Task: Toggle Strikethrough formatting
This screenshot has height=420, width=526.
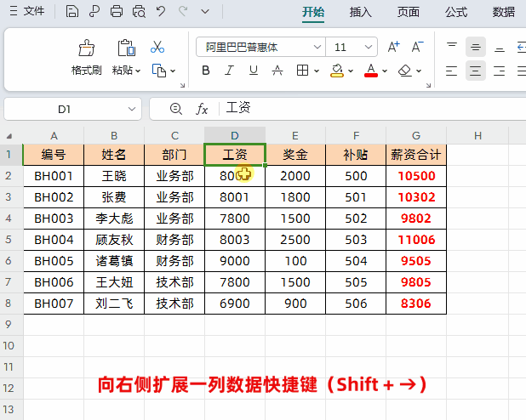Action: 277,71
